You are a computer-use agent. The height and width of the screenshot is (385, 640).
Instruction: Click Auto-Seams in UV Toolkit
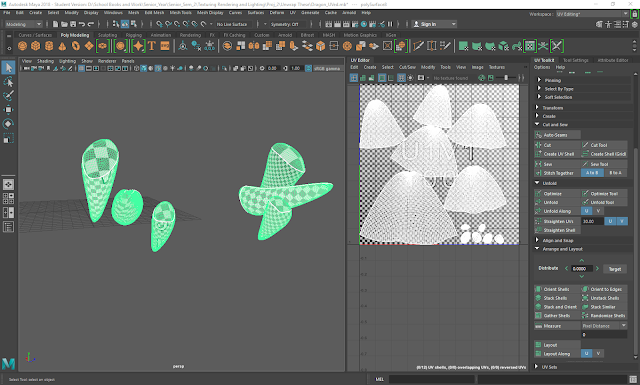tap(557, 135)
